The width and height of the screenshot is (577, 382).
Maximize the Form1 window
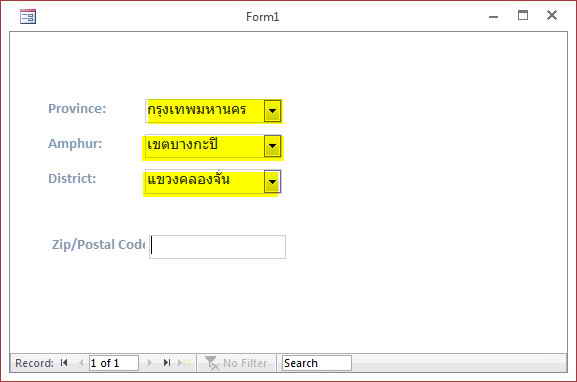pyautogui.click(x=523, y=15)
